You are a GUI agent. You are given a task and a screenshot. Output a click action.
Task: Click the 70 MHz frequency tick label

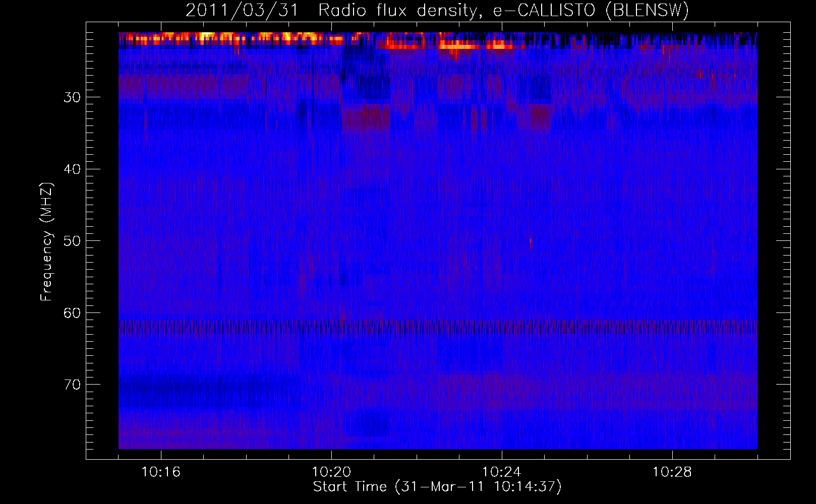coord(72,385)
